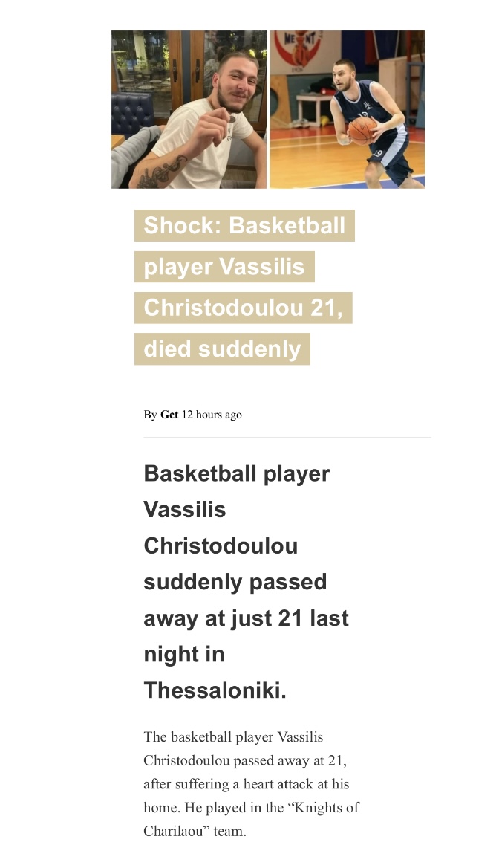Click the "player Vassilis" headline line

[x=224, y=267]
